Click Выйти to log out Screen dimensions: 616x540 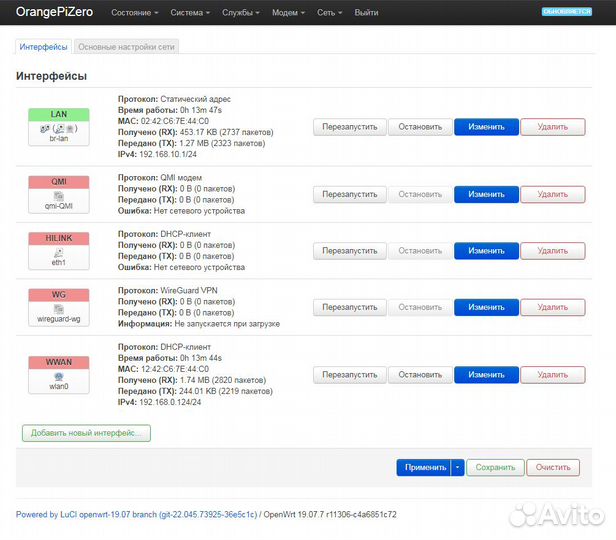click(366, 13)
